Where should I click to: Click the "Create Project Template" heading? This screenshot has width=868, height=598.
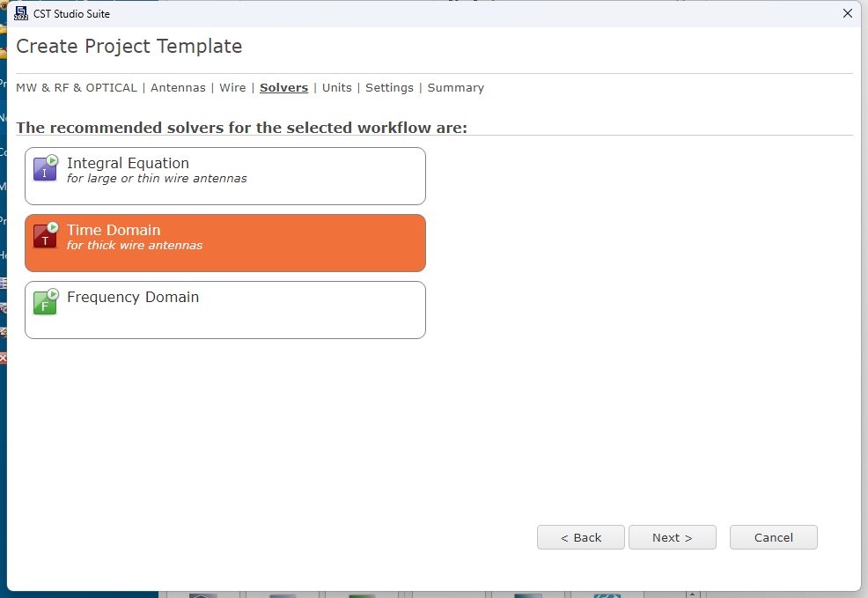129,47
